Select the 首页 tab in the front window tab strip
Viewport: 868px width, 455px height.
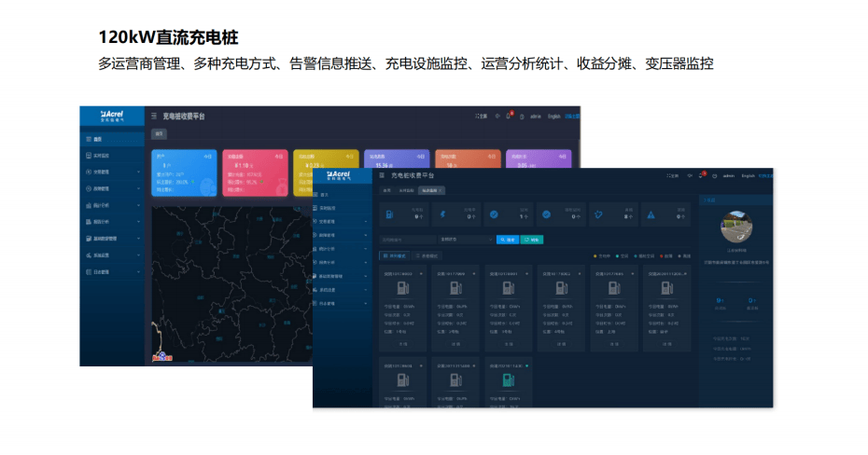[x=387, y=191]
